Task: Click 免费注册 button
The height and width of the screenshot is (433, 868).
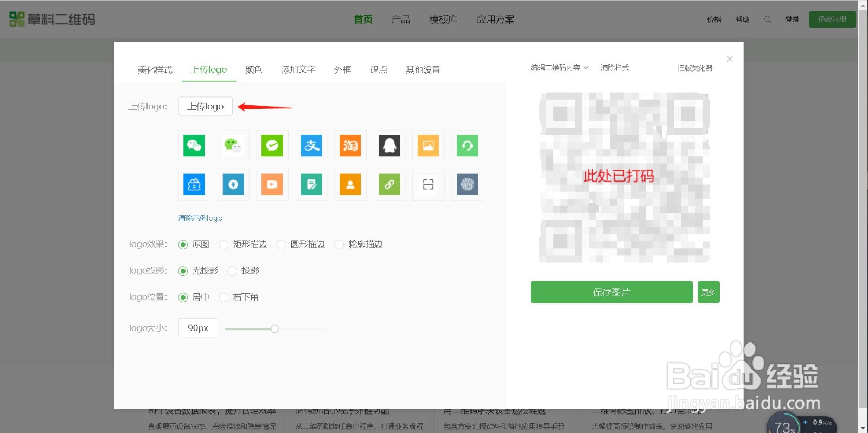Action: [x=832, y=20]
